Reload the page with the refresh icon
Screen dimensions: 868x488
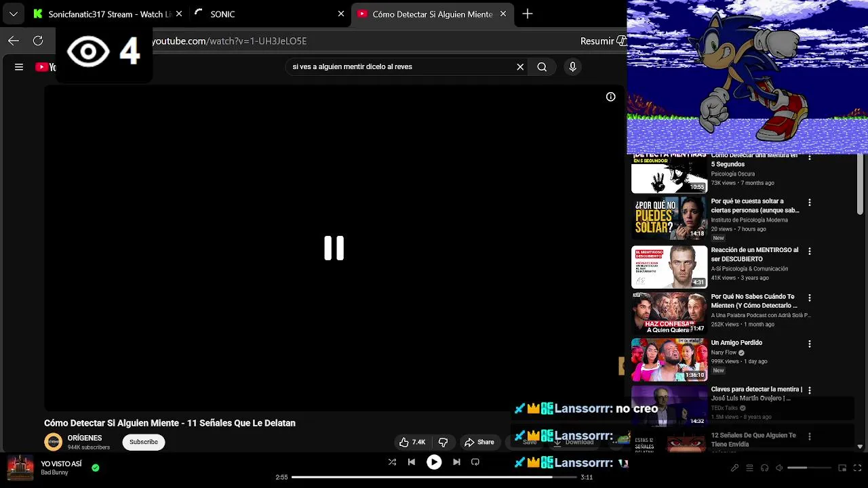tap(38, 41)
